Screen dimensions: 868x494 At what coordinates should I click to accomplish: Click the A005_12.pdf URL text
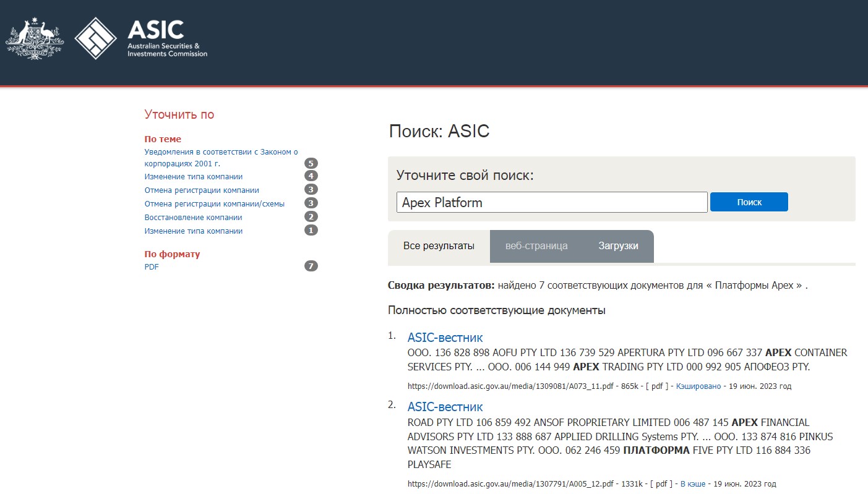pos(512,484)
